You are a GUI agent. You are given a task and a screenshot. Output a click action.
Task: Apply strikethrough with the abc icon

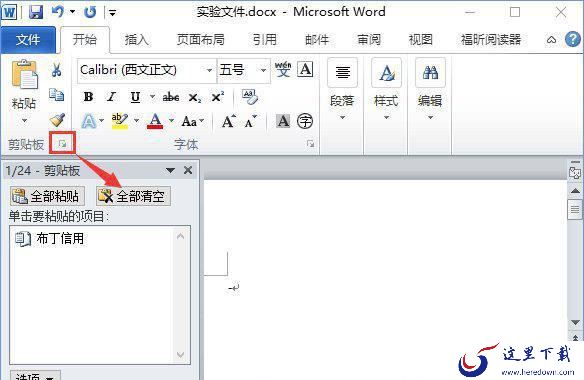[x=171, y=98]
